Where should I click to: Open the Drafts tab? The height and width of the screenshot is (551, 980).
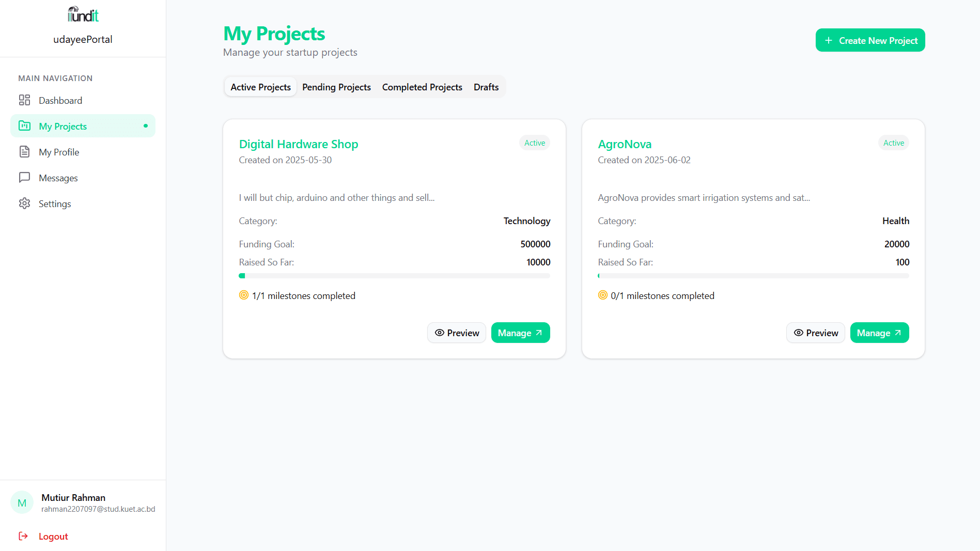point(486,87)
